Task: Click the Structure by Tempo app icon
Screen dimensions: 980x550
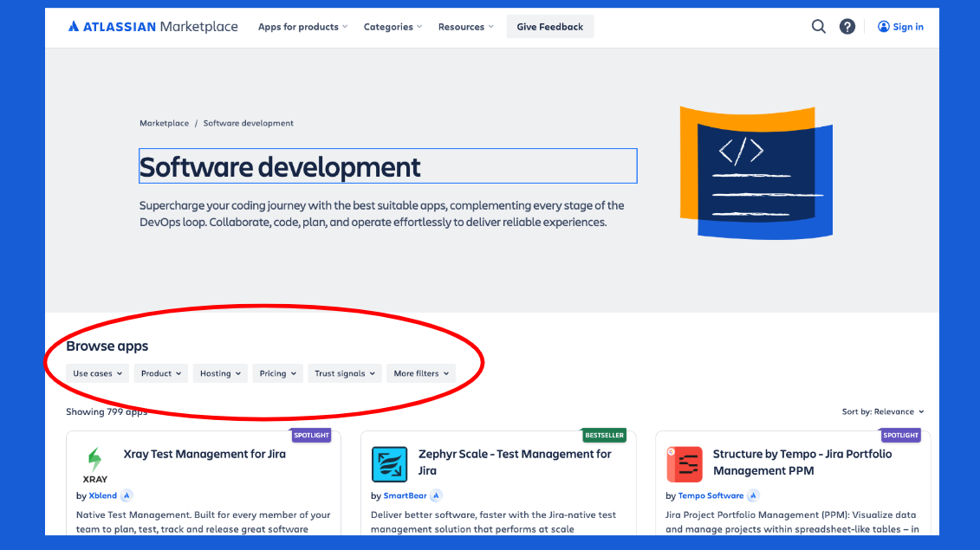Action: (685, 463)
